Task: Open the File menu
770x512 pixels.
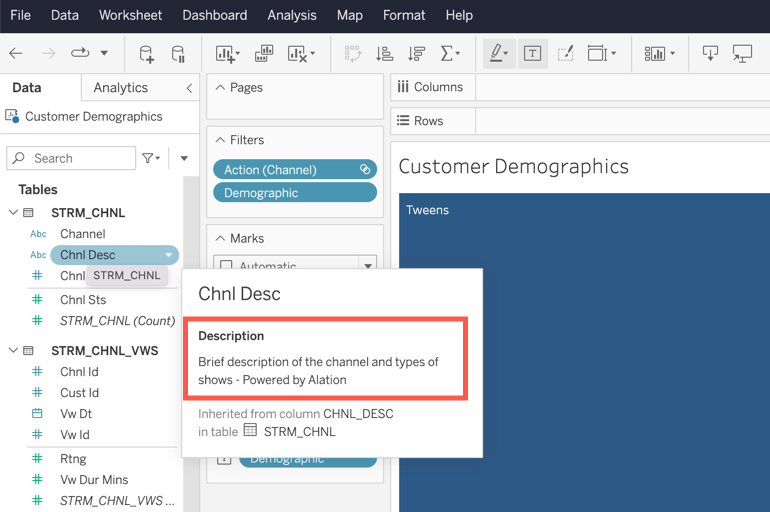Action: pyautogui.click(x=20, y=15)
